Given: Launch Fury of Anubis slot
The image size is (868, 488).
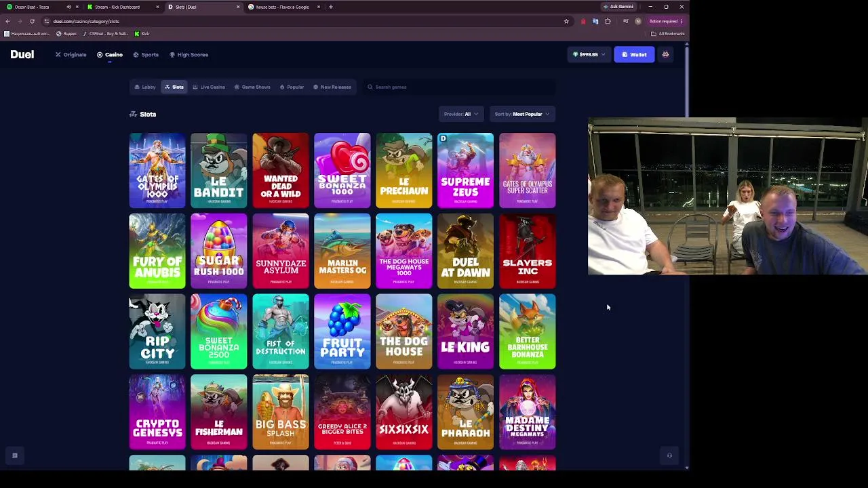Looking at the screenshot, I should pos(157,251).
